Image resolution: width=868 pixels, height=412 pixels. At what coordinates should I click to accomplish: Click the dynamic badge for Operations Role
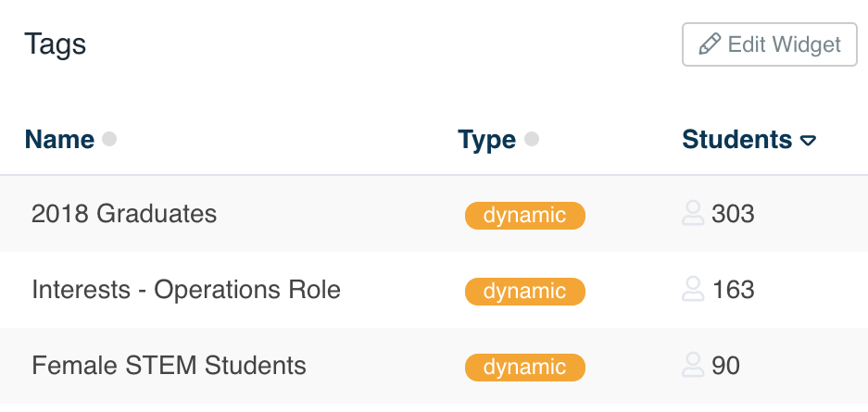tap(525, 292)
